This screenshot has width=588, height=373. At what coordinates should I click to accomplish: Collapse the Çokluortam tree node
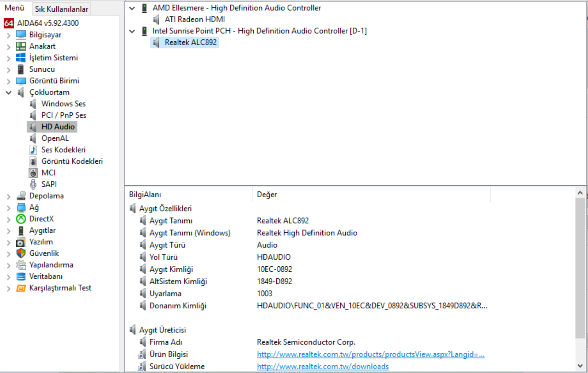[8, 92]
